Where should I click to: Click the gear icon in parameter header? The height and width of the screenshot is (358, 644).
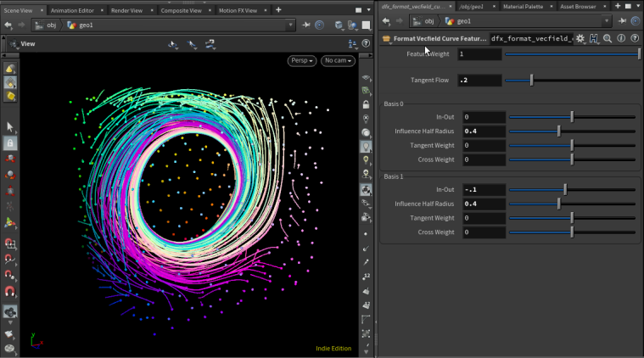point(580,38)
